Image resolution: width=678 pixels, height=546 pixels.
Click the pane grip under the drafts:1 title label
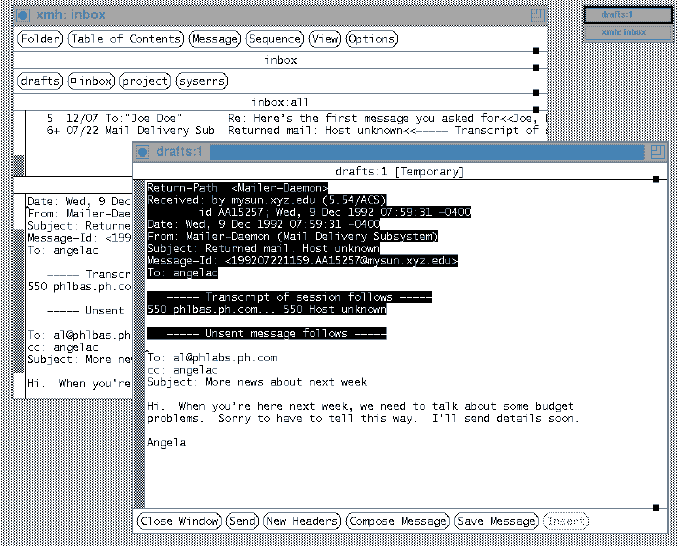[655, 180]
